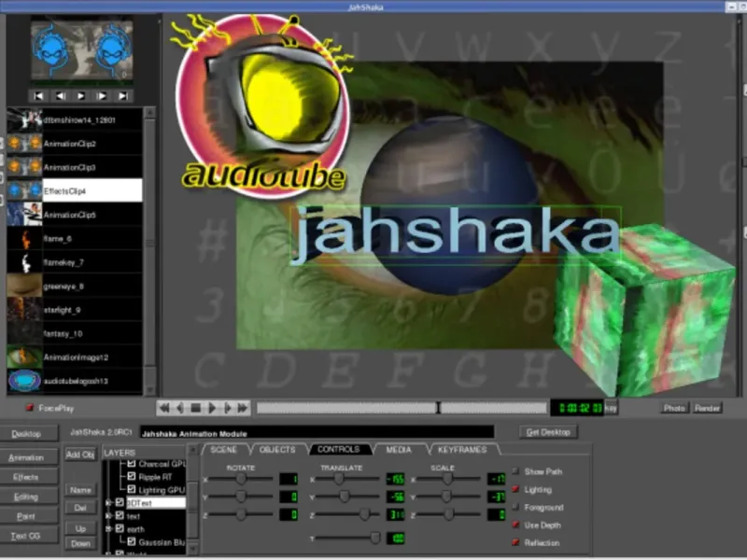Switch to the MEDIA tab
This screenshot has width=747, height=560.
(x=399, y=450)
